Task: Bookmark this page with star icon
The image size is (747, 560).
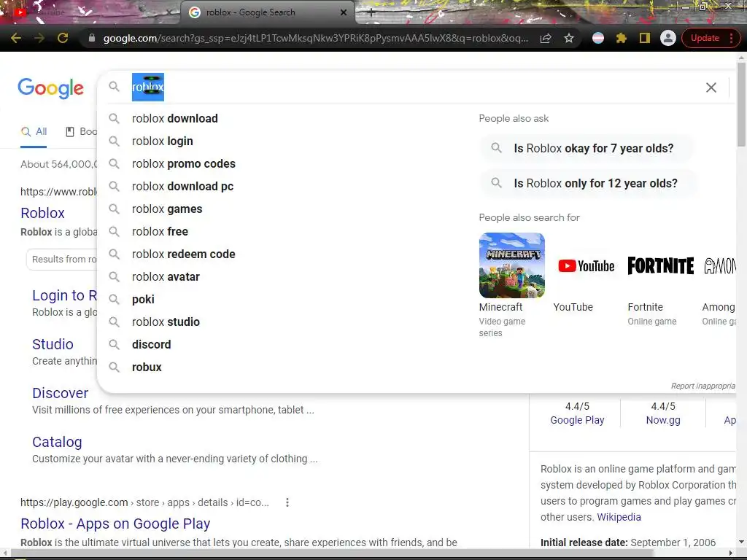Action: (x=569, y=38)
